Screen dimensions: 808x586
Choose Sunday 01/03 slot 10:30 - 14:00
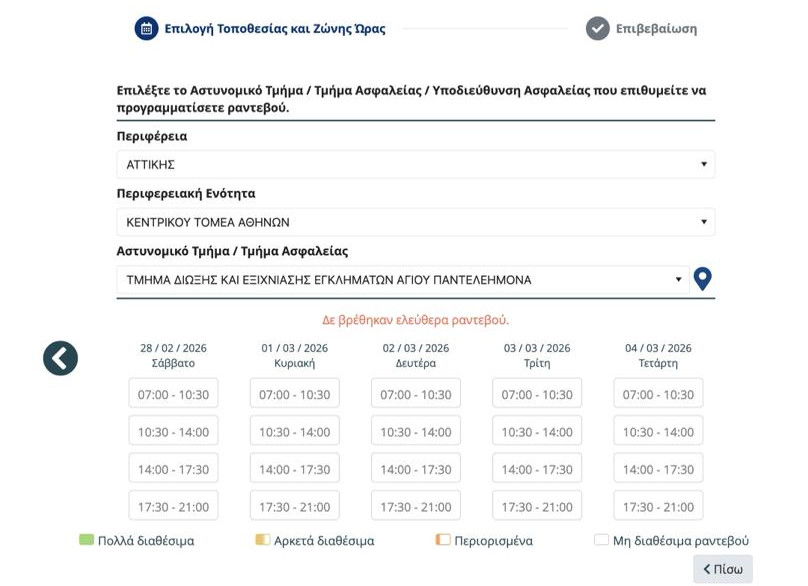click(x=294, y=432)
